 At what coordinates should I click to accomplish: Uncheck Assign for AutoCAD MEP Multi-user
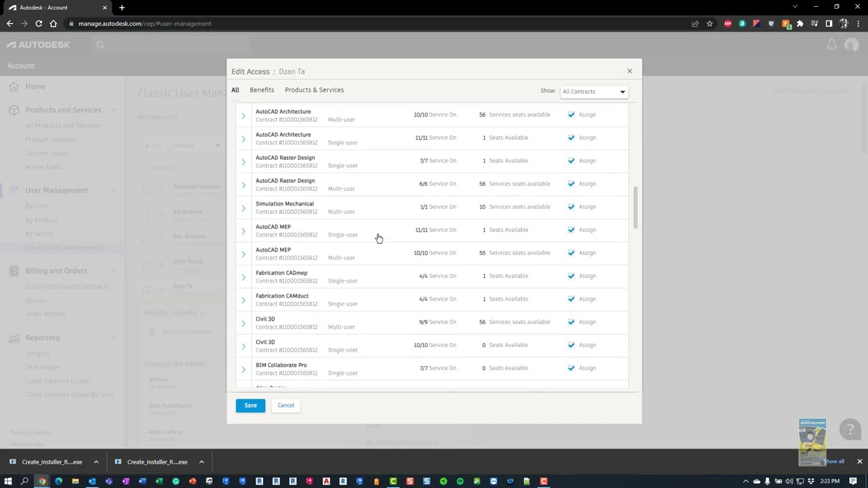(571, 253)
